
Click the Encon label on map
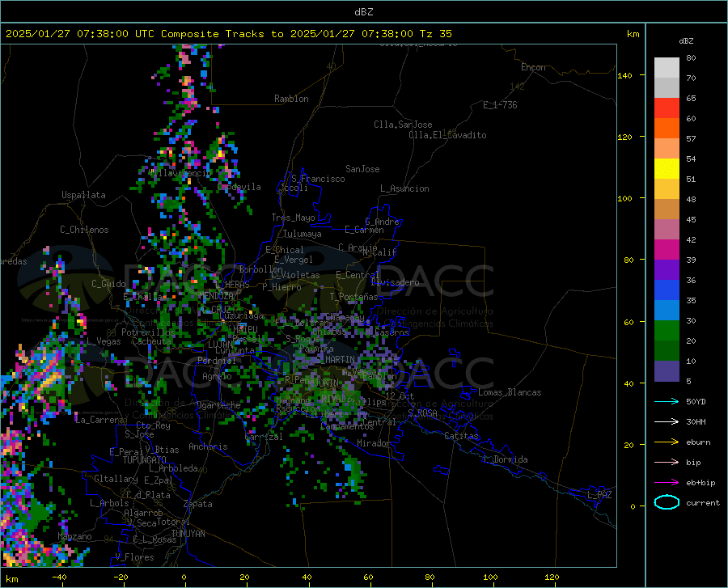533,67
